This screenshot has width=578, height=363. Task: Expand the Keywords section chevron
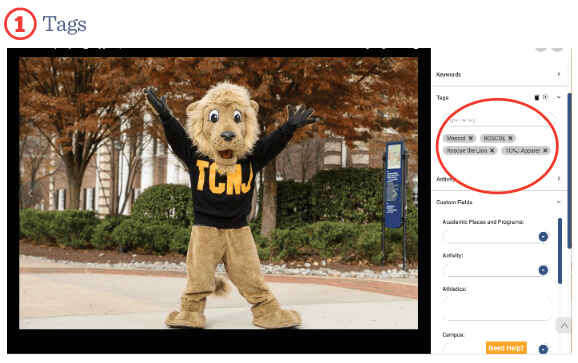559,74
